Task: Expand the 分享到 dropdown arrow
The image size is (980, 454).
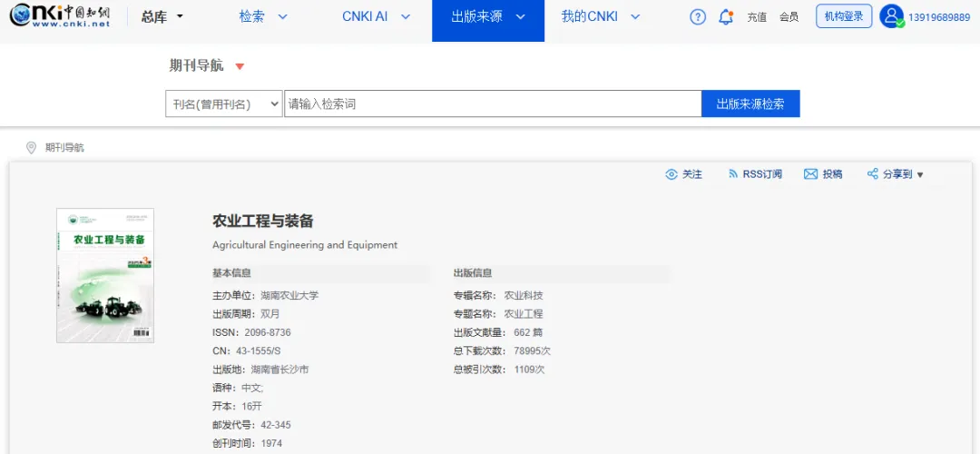Action: pyautogui.click(x=920, y=175)
